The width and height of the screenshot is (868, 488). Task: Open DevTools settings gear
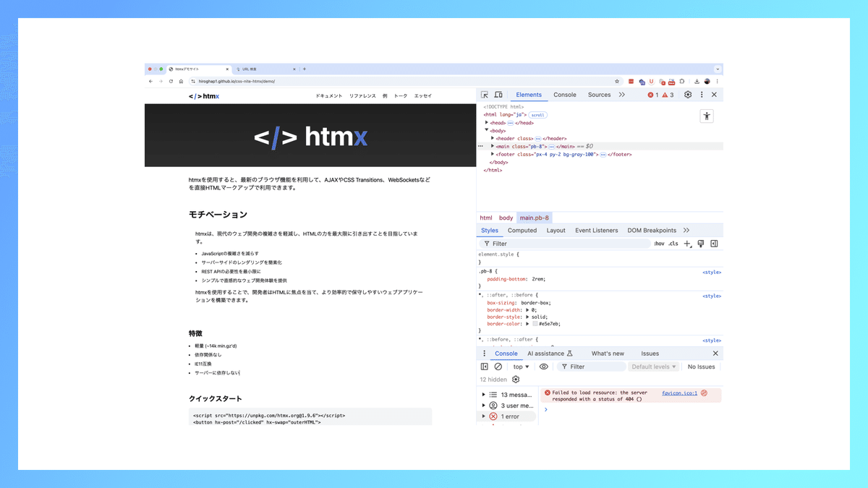tap(688, 95)
